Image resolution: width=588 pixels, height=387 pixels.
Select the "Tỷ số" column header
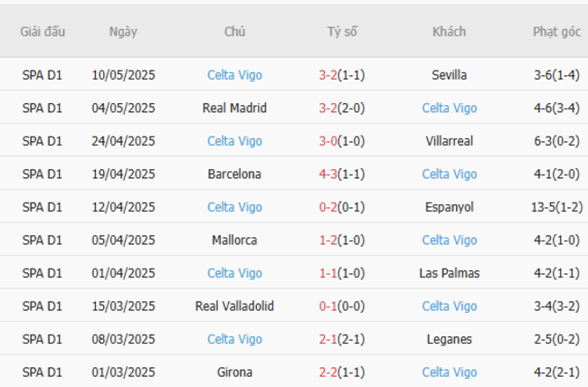[x=342, y=32]
